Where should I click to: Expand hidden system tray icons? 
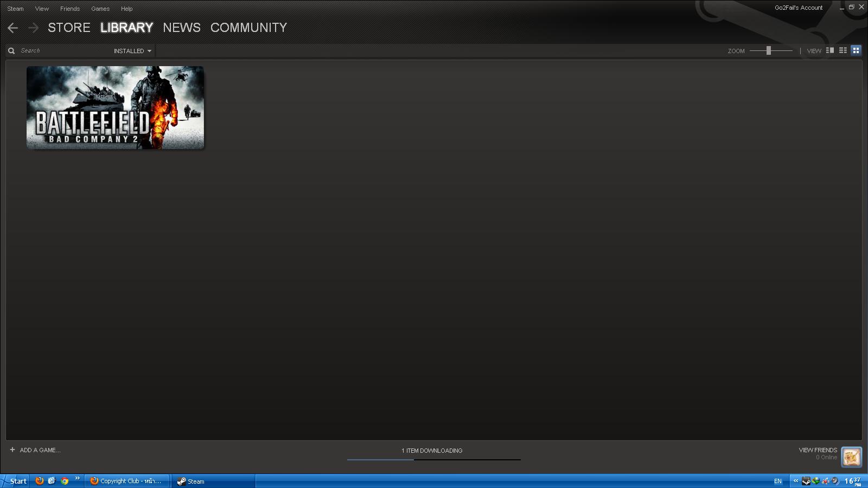(x=796, y=481)
